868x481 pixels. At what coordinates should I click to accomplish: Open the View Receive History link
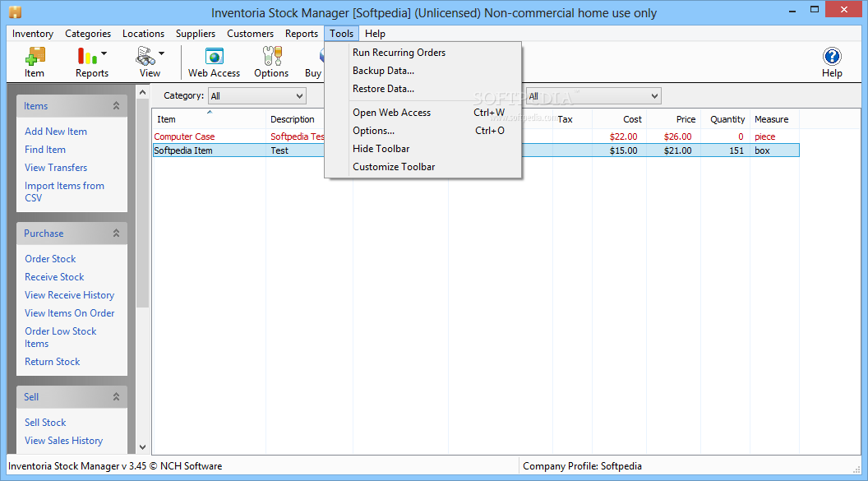pos(69,295)
